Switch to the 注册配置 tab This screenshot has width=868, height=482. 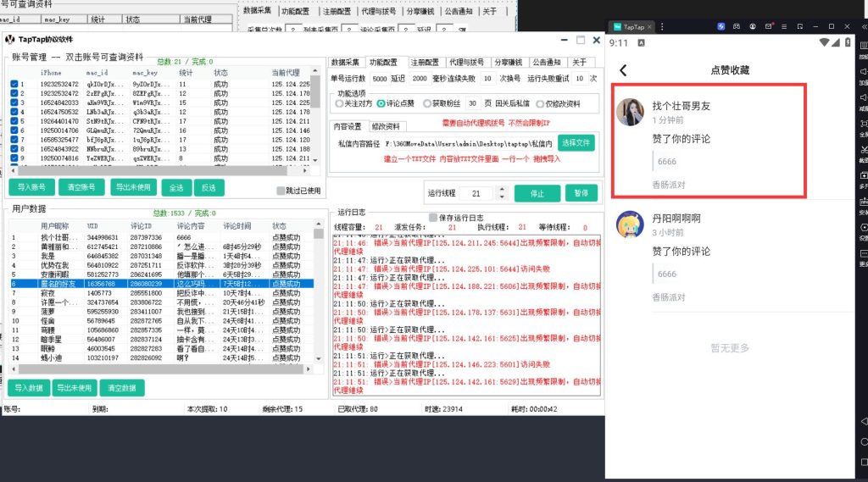425,62
